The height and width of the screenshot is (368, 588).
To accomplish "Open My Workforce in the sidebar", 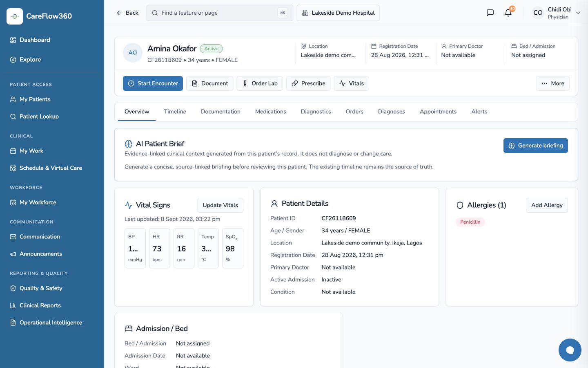I will pyautogui.click(x=52, y=202).
